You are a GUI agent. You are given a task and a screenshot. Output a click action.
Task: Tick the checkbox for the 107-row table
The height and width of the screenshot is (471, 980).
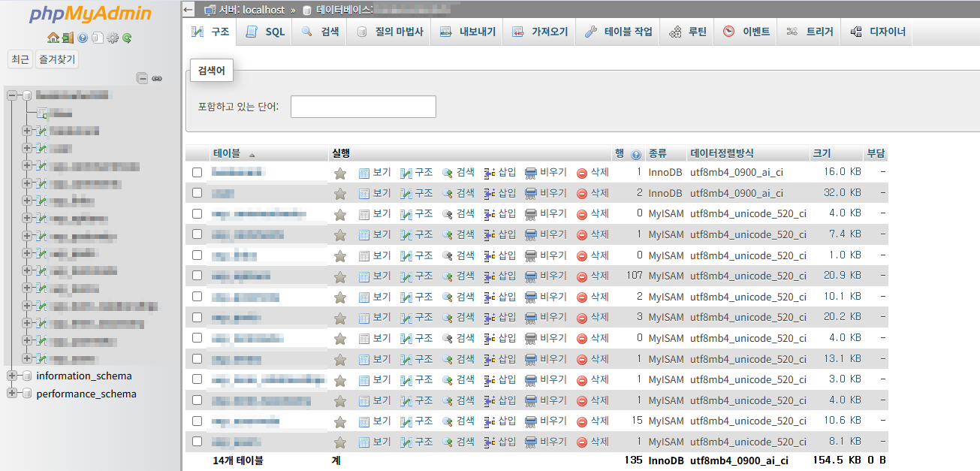click(198, 276)
